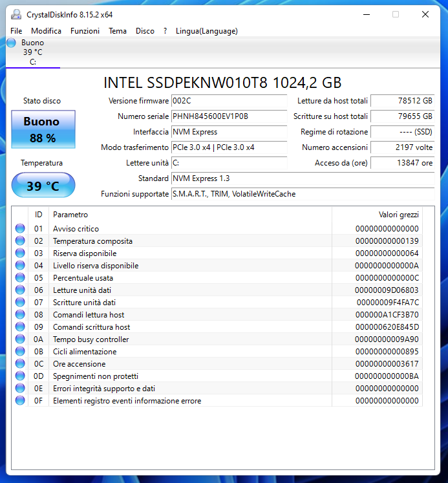This screenshot has width=448, height=483.
Task: Click raw value 00000000000895
Action: pyautogui.click(x=387, y=352)
